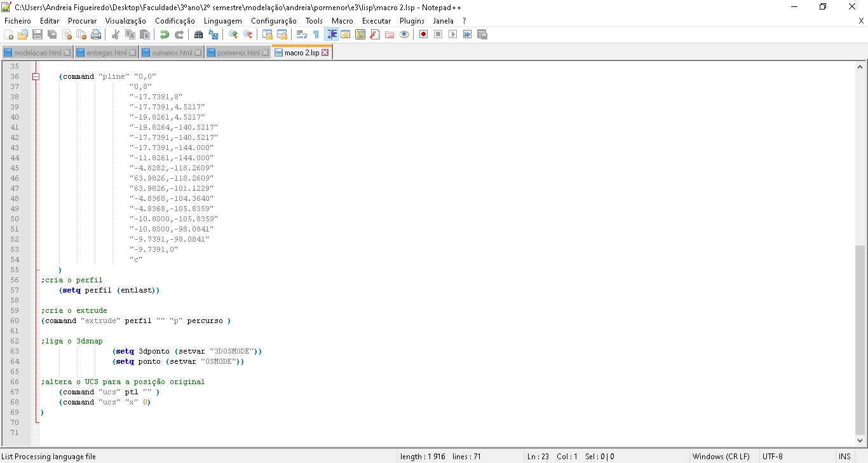The width and height of the screenshot is (868, 463).
Task: Click the vertical scrollbar thumb
Action: (x=860, y=339)
